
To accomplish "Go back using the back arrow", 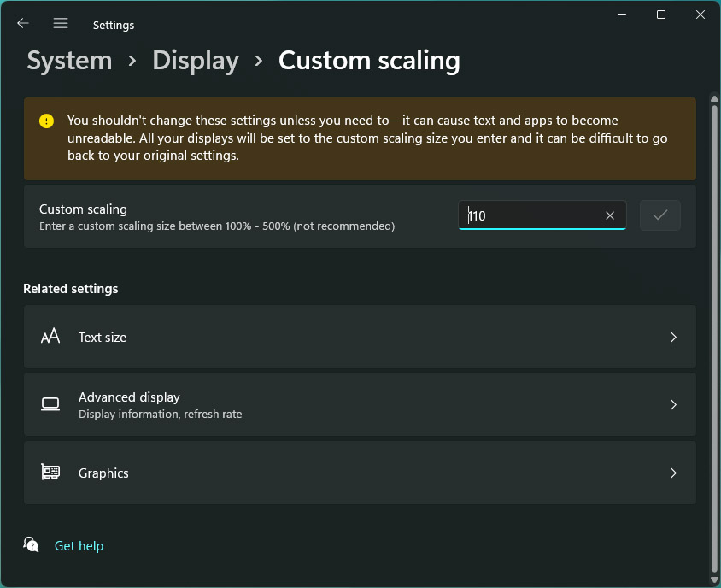I will click(x=23, y=24).
